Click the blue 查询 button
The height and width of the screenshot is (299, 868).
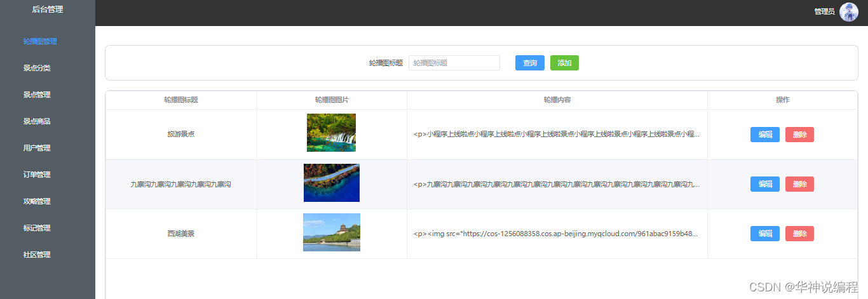point(530,63)
